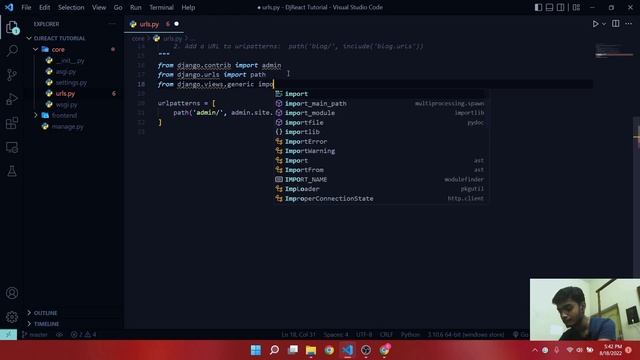The height and width of the screenshot is (360, 640).
Task: Choose the 'import' keyword suggestion
Action: click(380, 94)
